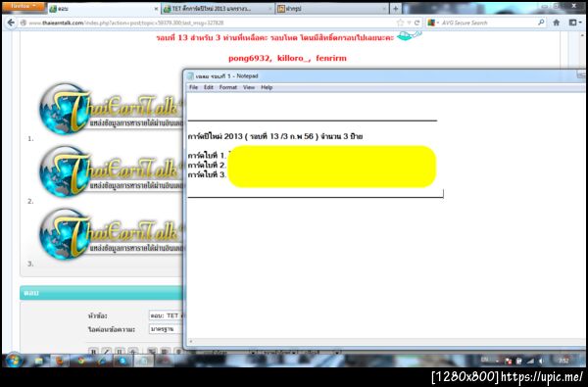This screenshot has height=387, width=588.
Task: Show hidden tray icons arrow
Action: [497, 361]
